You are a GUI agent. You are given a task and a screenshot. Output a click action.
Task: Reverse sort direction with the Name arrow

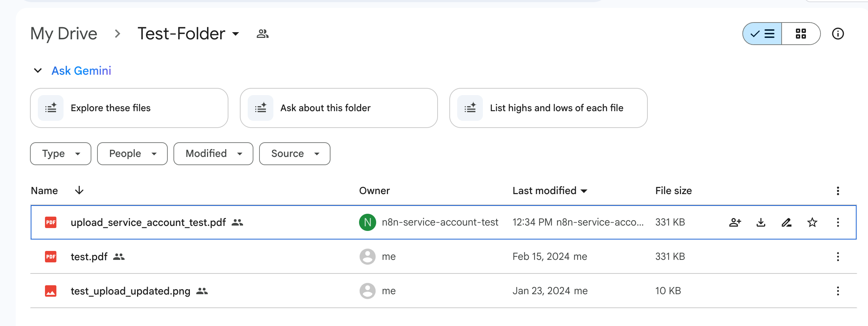(x=79, y=191)
